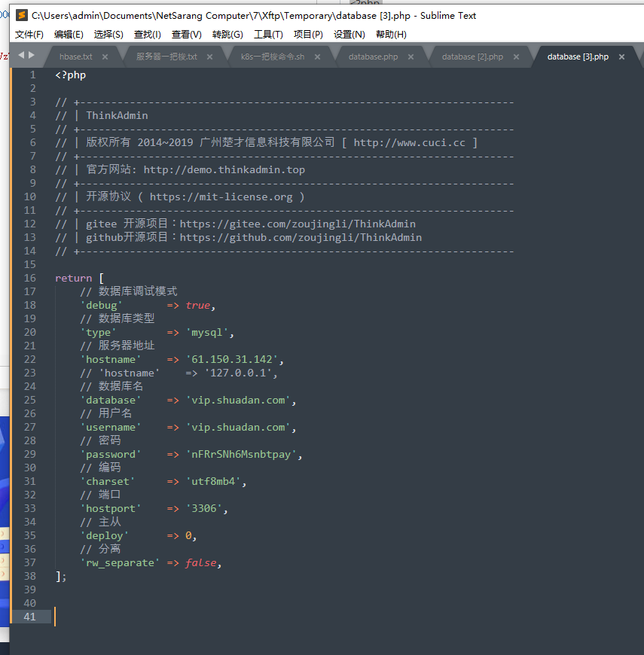The width and height of the screenshot is (644, 655).
Task: Click the '61.150.31.142' hostname value
Action: point(232,360)
